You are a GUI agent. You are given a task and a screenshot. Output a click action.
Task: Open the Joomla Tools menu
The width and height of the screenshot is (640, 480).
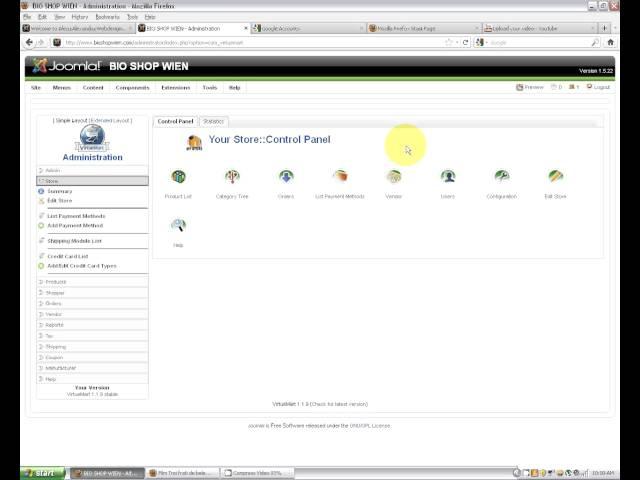pyautogui.click(x=210, y=87)
